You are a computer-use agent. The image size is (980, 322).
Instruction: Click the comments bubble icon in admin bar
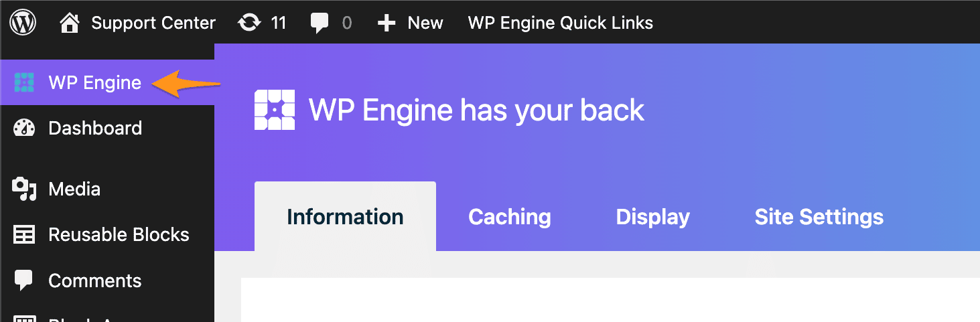coord(320,23)
